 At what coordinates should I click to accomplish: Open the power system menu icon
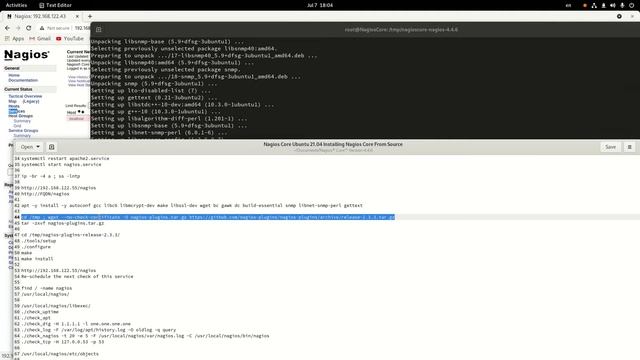click(x=631, y=5)
